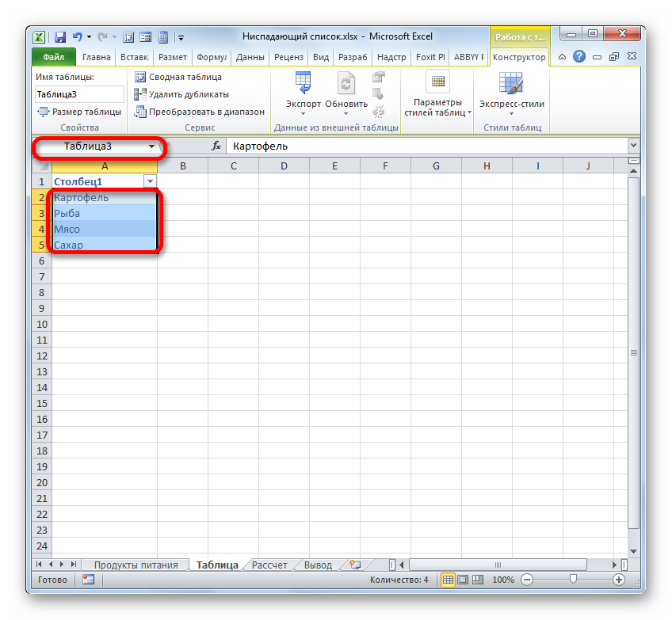Screen dimensions: 672x620
Task: Click the Help question mark icon
Action: tap(579, 56)
